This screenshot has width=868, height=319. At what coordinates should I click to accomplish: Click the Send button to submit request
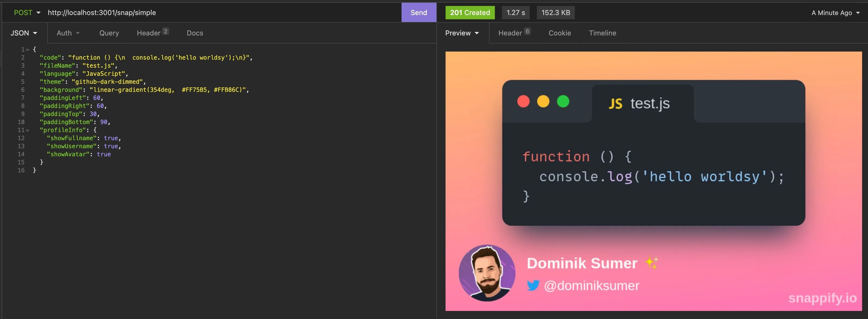pyautogui.click(x=418, y=12)
